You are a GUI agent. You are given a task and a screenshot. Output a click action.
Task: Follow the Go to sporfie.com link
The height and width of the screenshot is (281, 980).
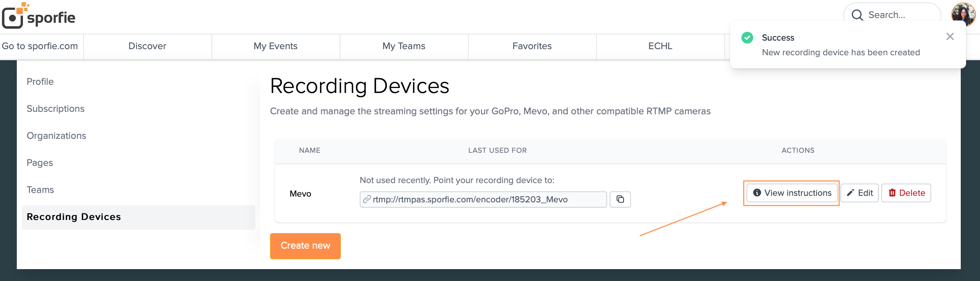pyautogui.click(x=40, y=46)
